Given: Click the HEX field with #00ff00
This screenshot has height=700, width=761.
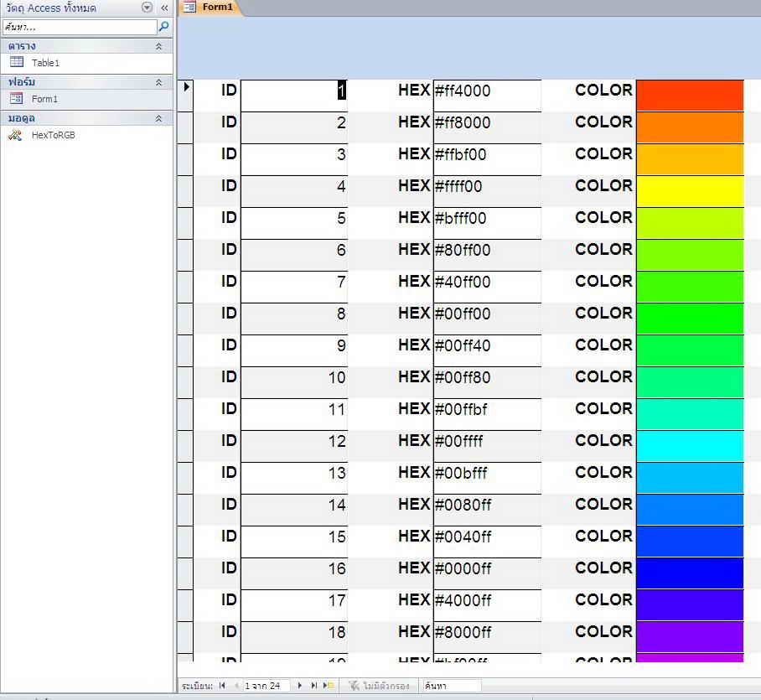Looking at the screenshot, I should click(x=487, y=319).
